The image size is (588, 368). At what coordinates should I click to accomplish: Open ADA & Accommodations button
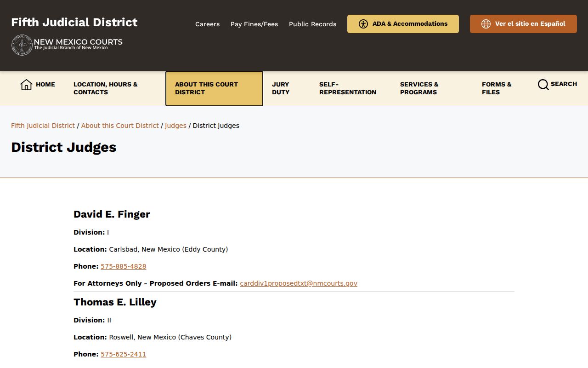pyautogui.click(x=403, y=24)
